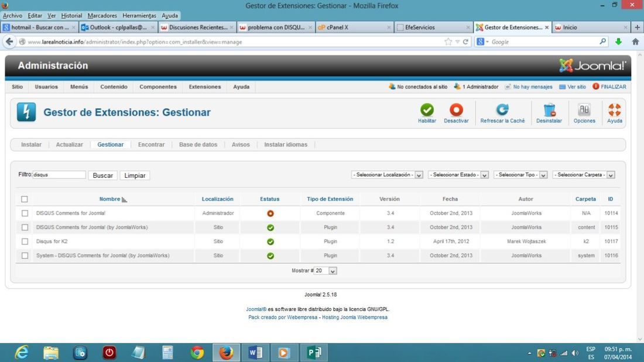Viewport: 644px width, 362px height.
Task: Open the Ayuda lifebuoy toolbar icon
Action: point(614,110)
